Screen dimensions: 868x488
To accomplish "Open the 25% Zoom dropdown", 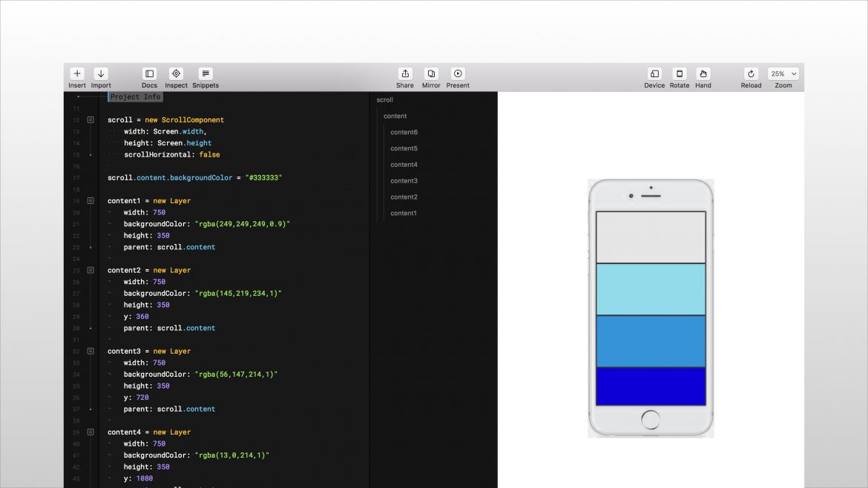I will 783,73.
